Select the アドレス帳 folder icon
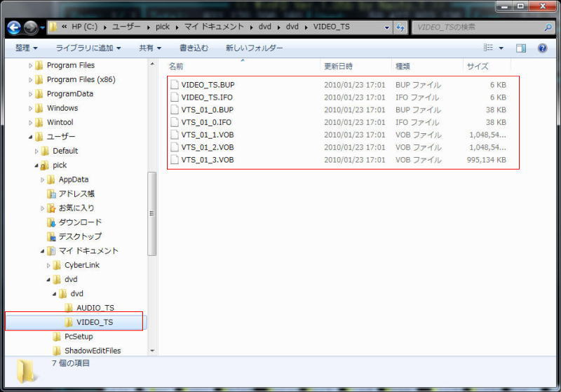Screen dimensions: 561x392 [51, 194]
